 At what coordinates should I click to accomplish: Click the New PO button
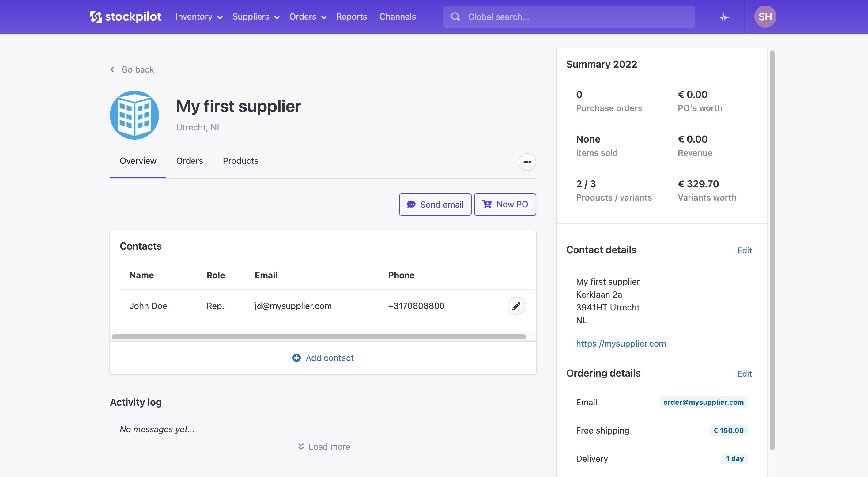[505, 205]
